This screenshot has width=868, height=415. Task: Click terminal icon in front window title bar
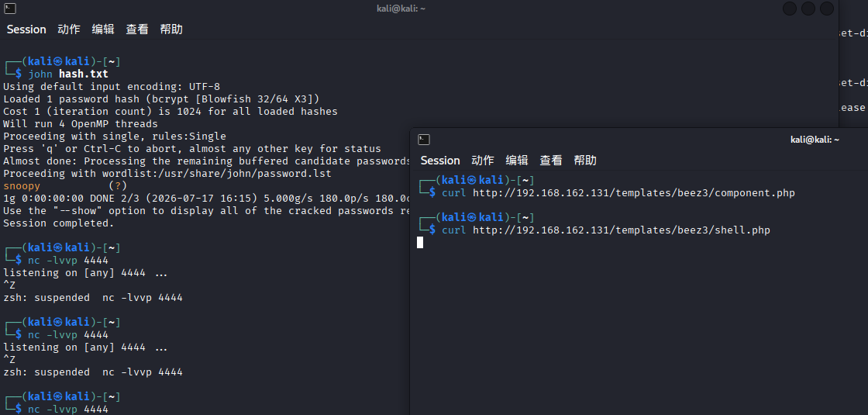(x=424, y=140)
